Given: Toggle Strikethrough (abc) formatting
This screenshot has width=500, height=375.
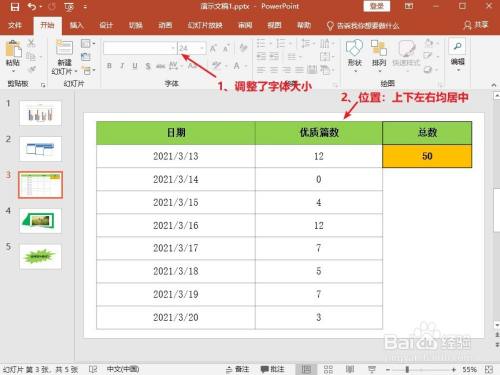Looking at the screenshot, I should coord(160,66).
